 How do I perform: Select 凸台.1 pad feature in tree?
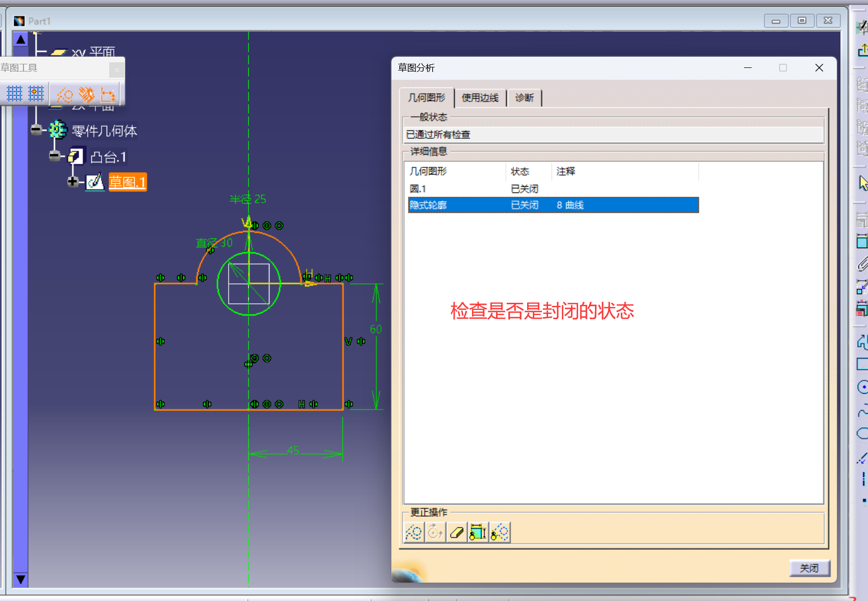[108, 157]
